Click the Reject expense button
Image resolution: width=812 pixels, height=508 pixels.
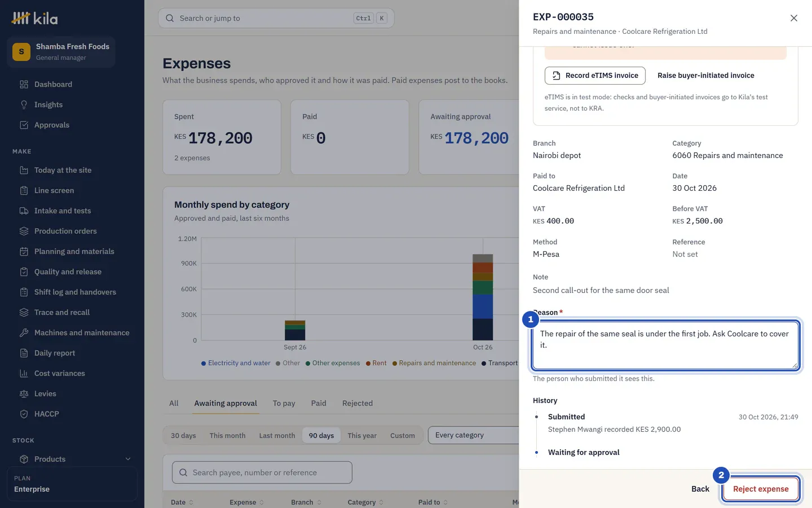(x=761, y=489)
